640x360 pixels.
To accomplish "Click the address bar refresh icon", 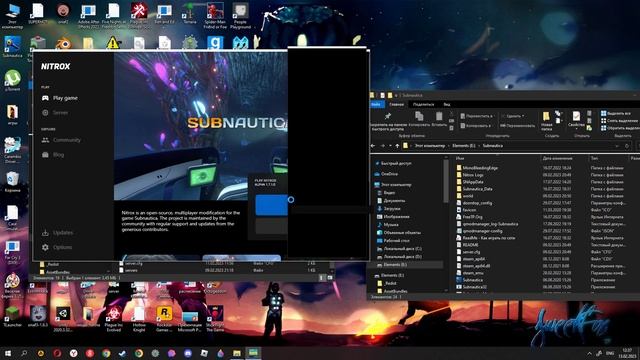I will coord(627,146).
